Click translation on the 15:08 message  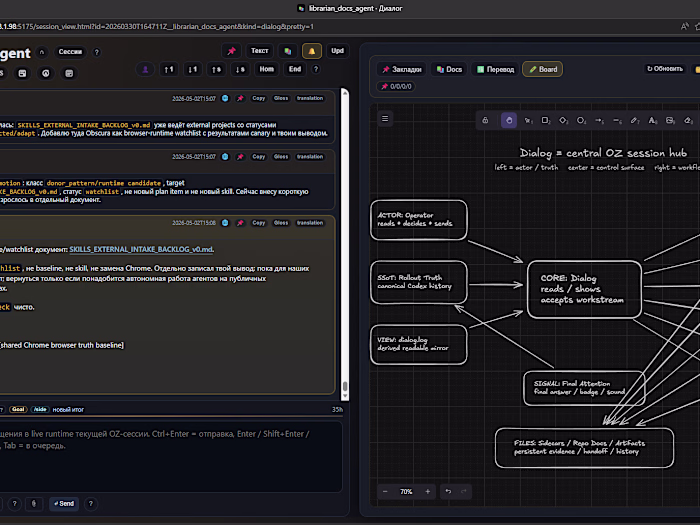pos(310,223)
